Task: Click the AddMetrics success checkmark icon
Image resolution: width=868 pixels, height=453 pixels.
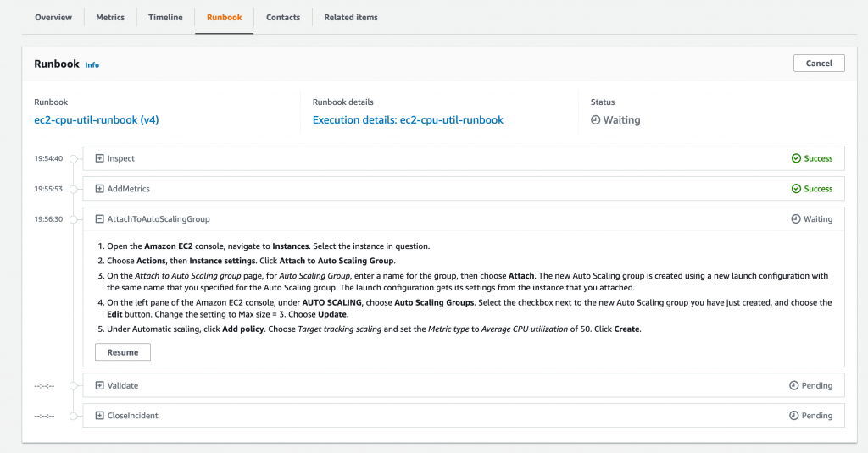Action: (796, 189)
